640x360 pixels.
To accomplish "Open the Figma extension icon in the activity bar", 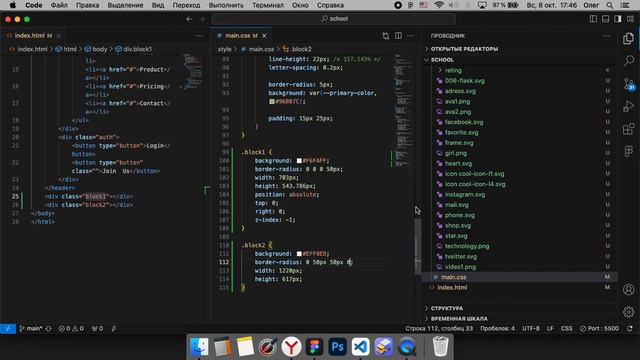I will [629, 151].
